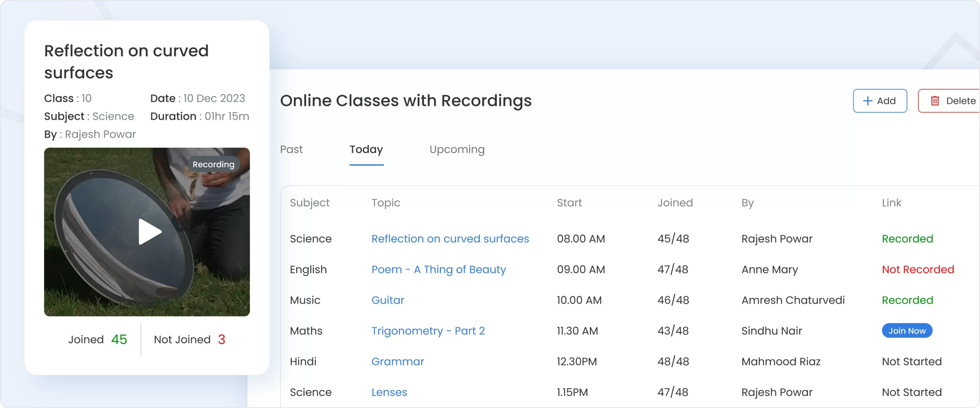Open the Reflection on curved surfaces topic link

point(450,239)
